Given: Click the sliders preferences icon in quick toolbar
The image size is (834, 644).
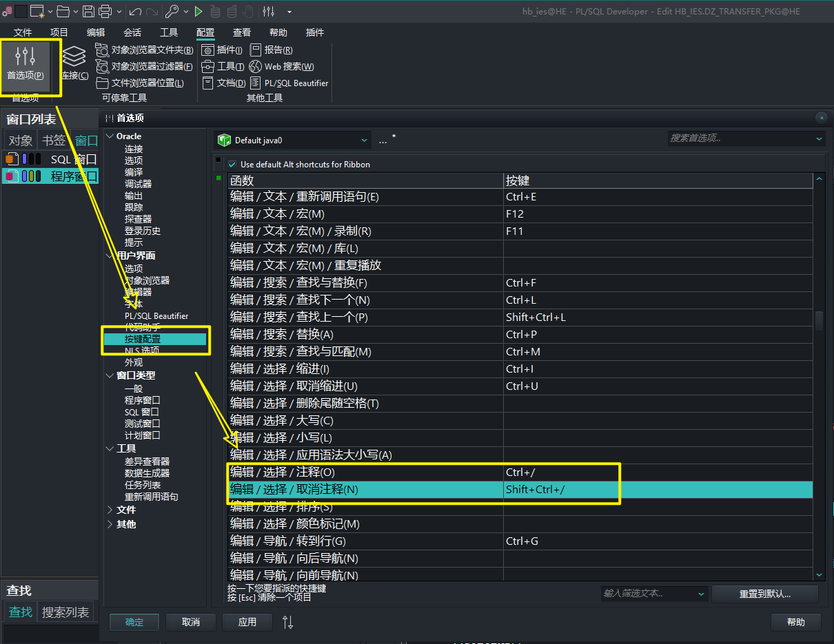Looking at the screenshot, I should tap(269, 11).
